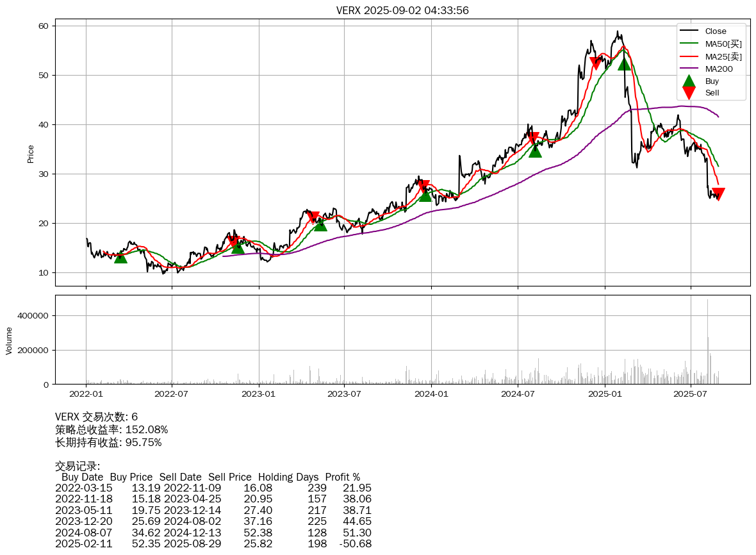Click the 策略总收益率 152.08% text
756x555 pixels.
111,429
